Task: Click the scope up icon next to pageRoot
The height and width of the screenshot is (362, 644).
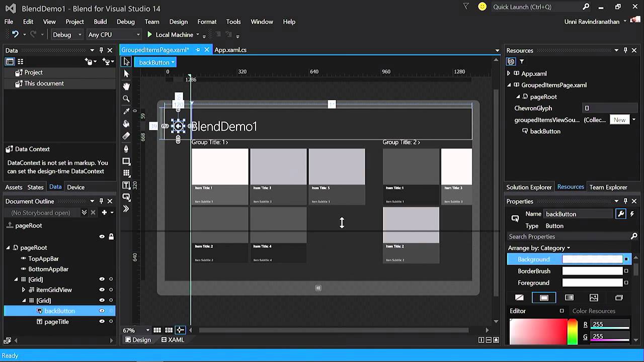Action: [9, 225]
